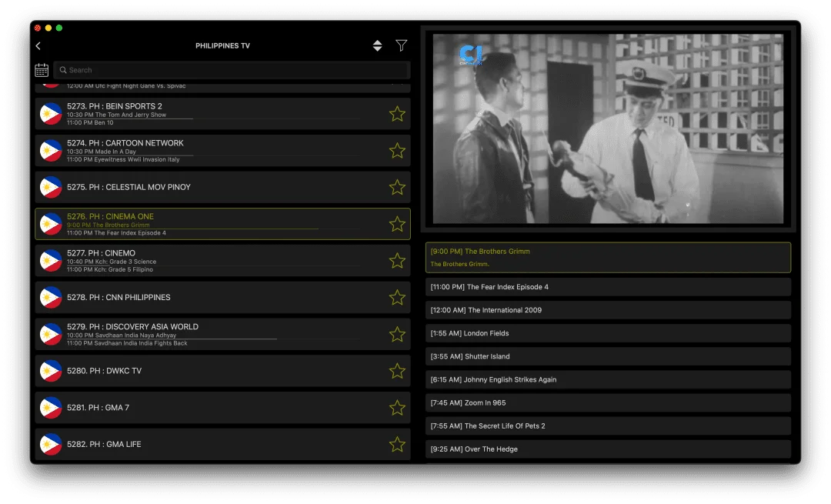Click the flag icon of CELESTIAL MOV PINOY

click(51, 187)
